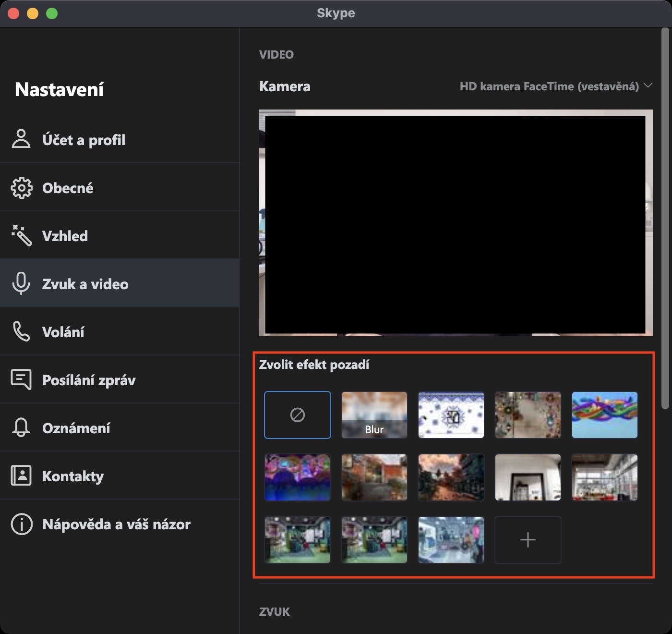The height and width of the screenshot is (634, 672).
Task: Select the no background effect option
Action: tap(298, 415)
